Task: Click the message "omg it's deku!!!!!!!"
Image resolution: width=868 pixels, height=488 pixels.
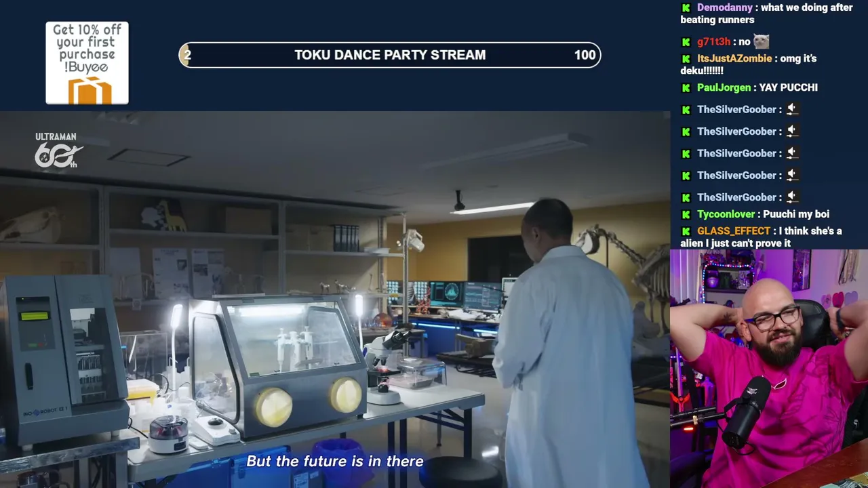Action: coord(749,64)
